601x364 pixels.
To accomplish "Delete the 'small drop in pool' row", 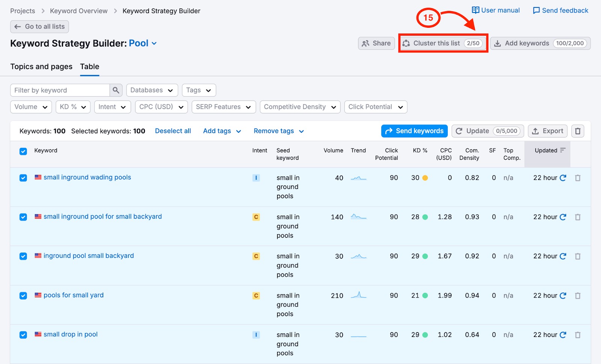I will [578, 335].
